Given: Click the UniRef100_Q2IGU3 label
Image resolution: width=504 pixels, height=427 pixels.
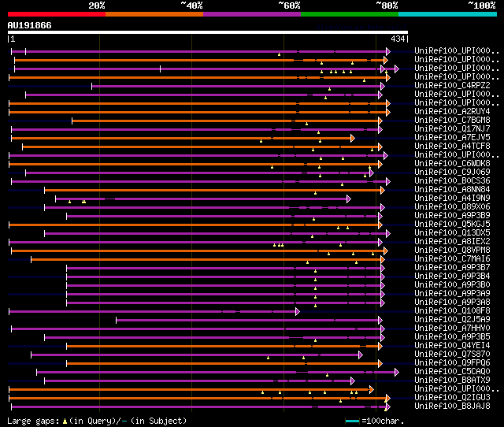Looking at the screenshot, I should 452,398.
